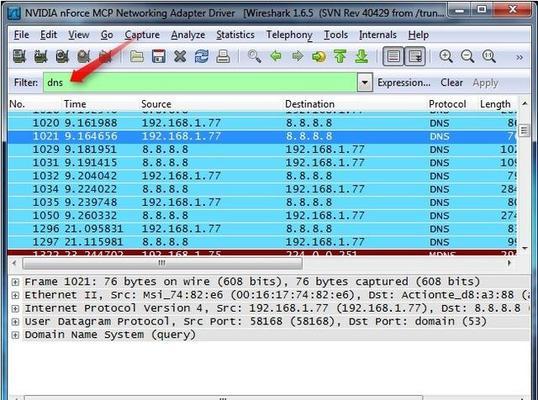
Task: Expand Domain Name System query details
Action: [15, 335]
